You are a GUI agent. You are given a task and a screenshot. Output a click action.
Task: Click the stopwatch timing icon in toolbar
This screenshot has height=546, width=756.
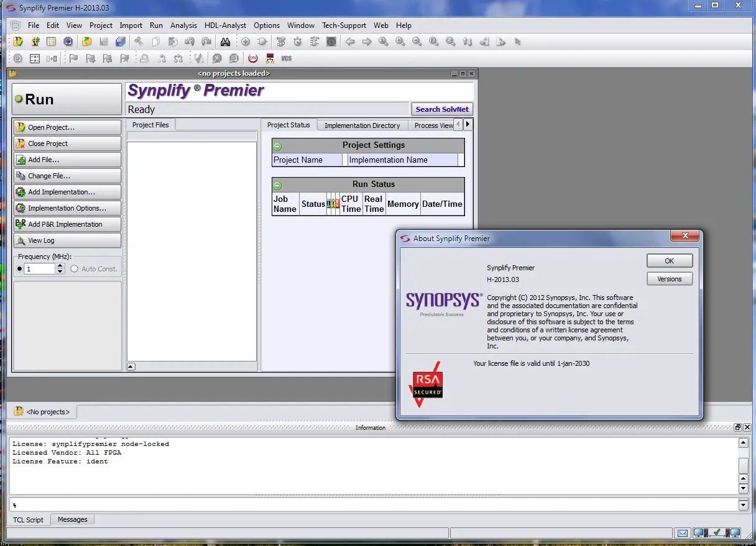(x=298, y=42)
